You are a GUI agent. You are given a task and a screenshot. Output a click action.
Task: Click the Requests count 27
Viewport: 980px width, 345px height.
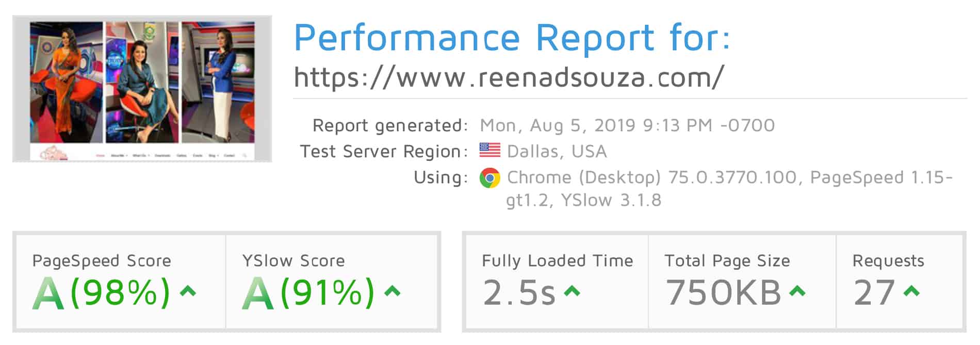pos(874,292)
